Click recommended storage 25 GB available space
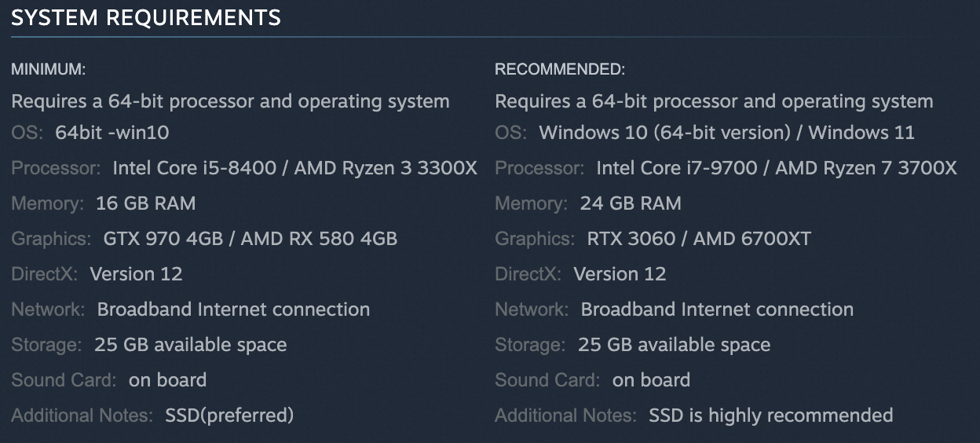Viewport: 980px width, 443px height. 674,345
